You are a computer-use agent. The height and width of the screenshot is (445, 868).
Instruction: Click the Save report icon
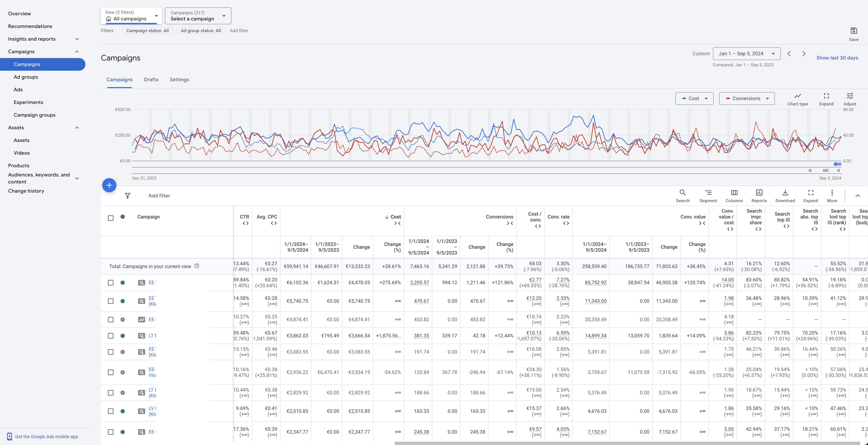tap(854, 31)
